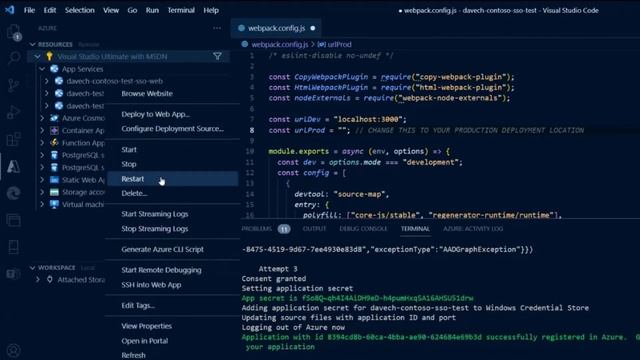
Task: Select the Azure icon in activity bar
Action: (13, 167)
